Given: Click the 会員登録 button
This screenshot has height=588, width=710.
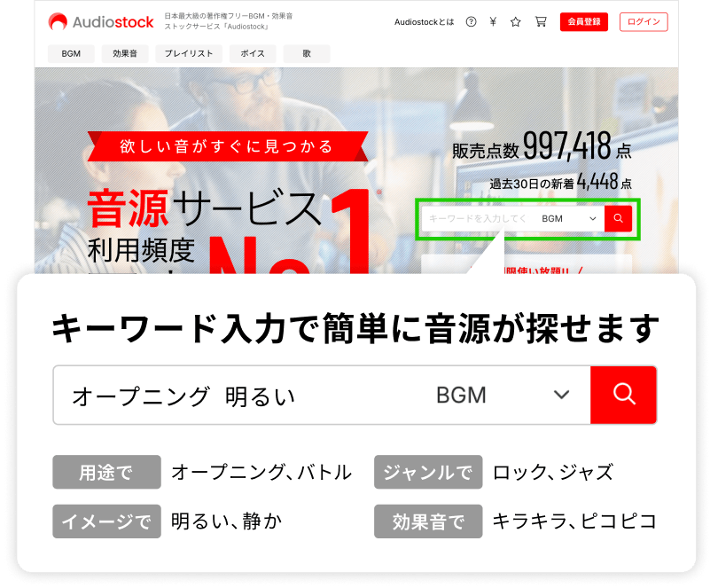Looking at the screenshot, I should click(x=583, y=22).
